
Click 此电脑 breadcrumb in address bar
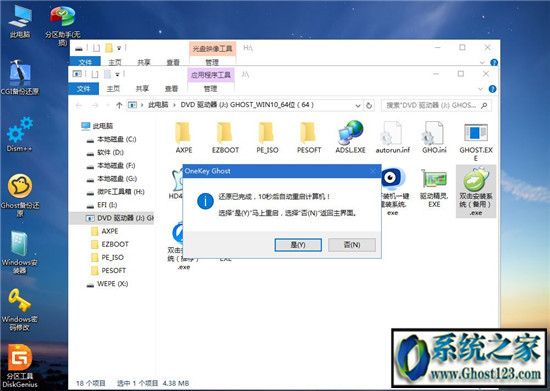(x=158, y=105)
